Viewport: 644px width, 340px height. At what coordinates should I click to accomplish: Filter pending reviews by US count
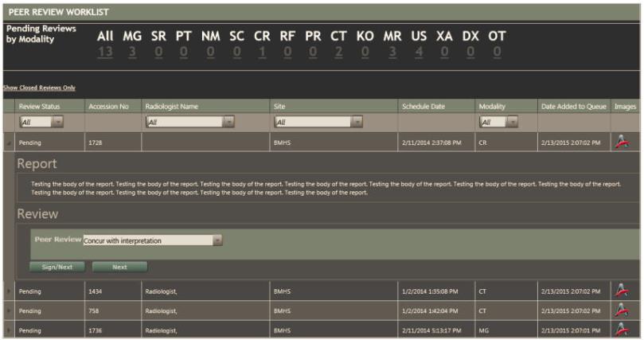(419, 52)
